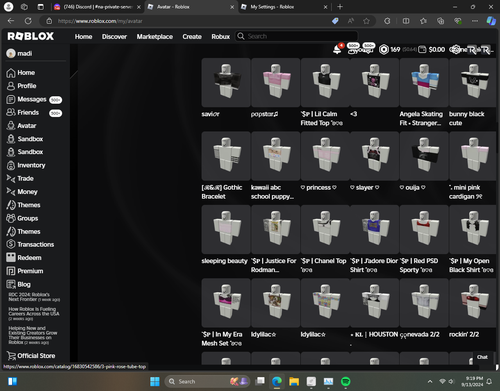Open Profile from the sidebar
Image resolution: width=500 pixels, height=391 pixels.
21,86
